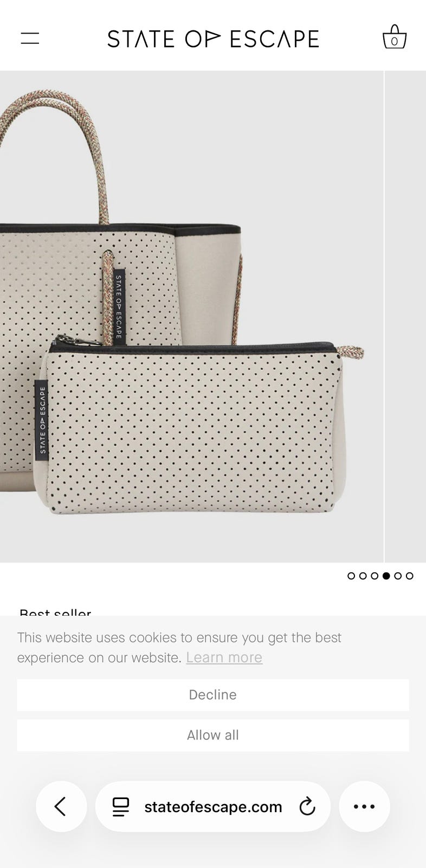
Task: Open the shopping basket icon
Action: click(395, 37)
